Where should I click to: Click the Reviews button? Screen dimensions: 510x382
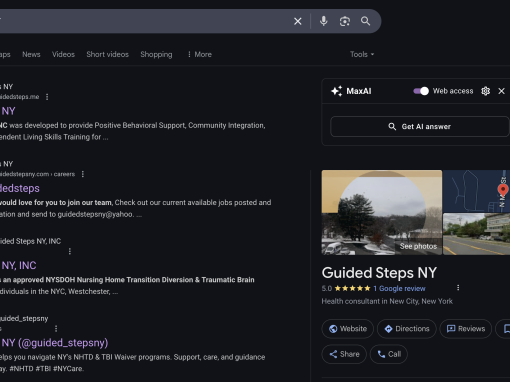(466, 329)
